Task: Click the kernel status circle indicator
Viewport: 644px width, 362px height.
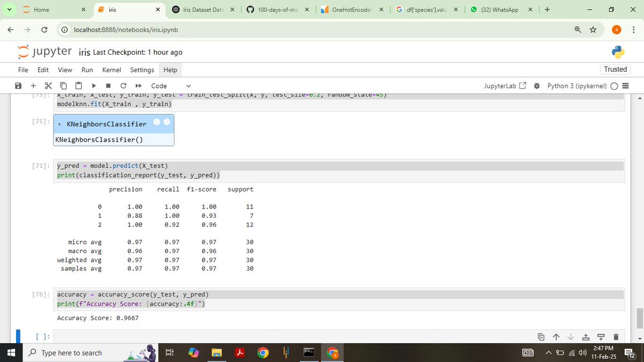Action: pos(613,86)
